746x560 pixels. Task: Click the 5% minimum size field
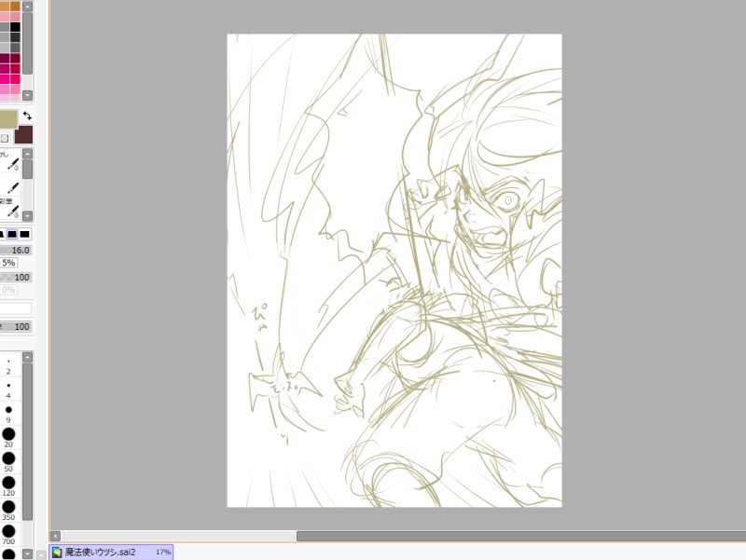click(x=8, y=263)
